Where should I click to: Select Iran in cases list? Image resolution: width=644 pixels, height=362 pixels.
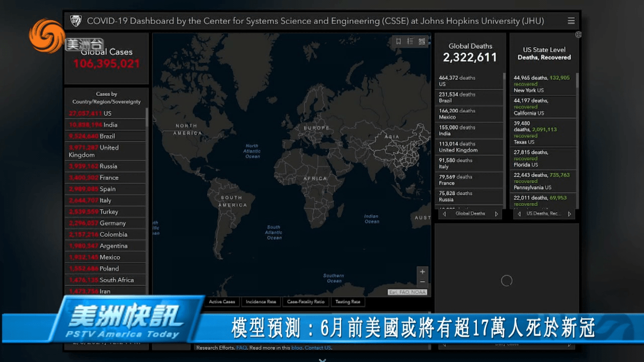click(106, 291)
